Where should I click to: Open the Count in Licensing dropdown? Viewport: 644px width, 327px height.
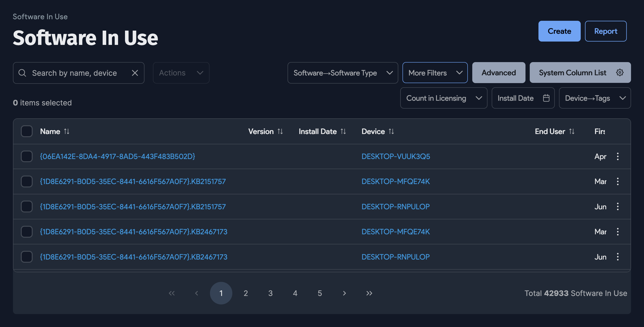point(444,98)
